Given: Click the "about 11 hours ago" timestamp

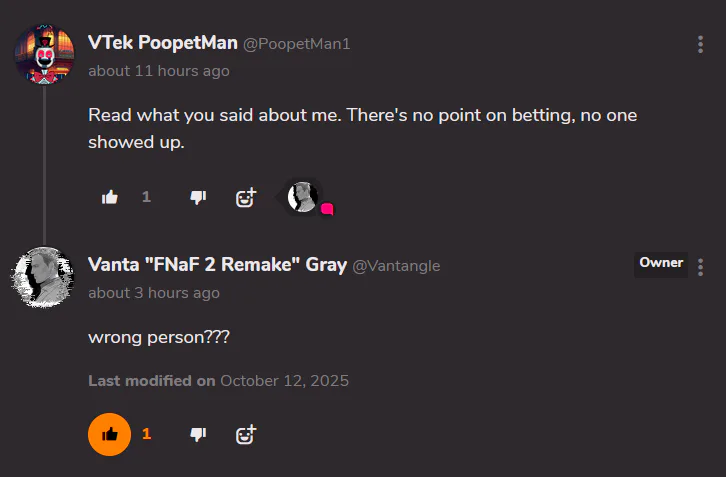Looking at the screenshot, I should 158,71.
